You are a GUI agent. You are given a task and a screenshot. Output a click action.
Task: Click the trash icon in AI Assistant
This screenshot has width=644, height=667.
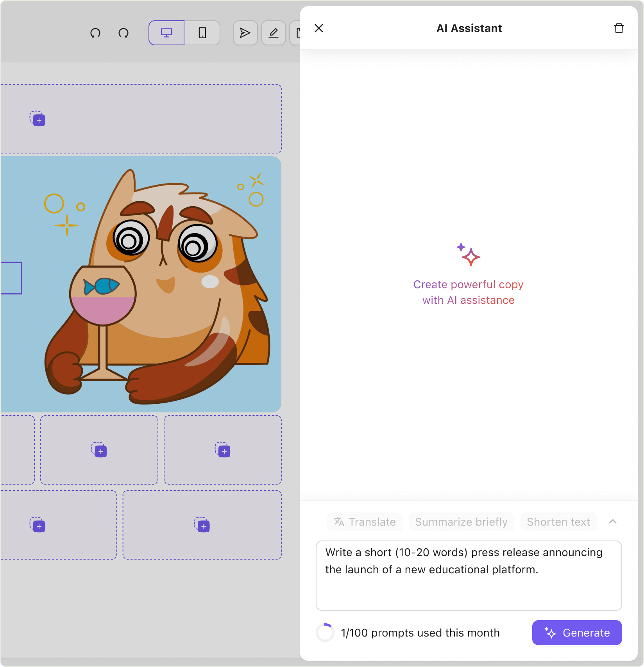pos(619,28)
